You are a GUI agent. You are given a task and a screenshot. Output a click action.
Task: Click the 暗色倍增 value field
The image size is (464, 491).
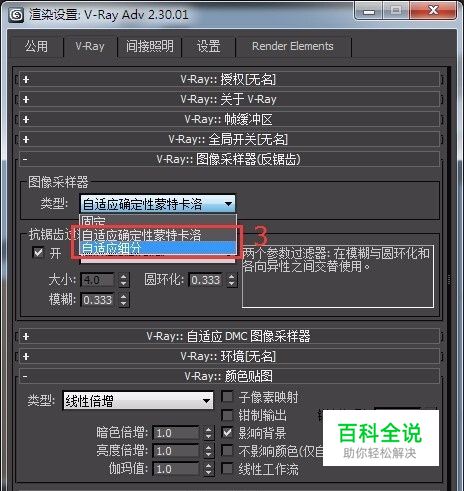point(176,433)
